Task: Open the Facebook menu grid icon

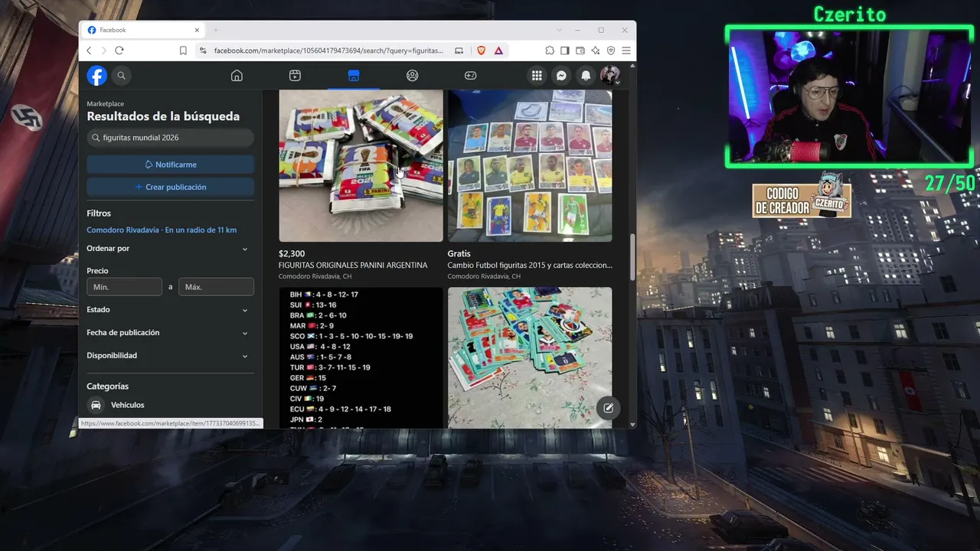Action: pos(537,76)
